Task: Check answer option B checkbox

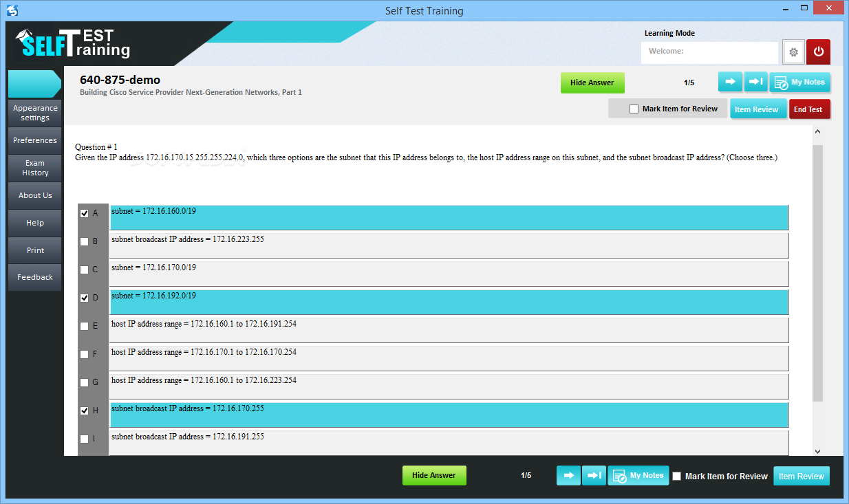Action: 84,241
